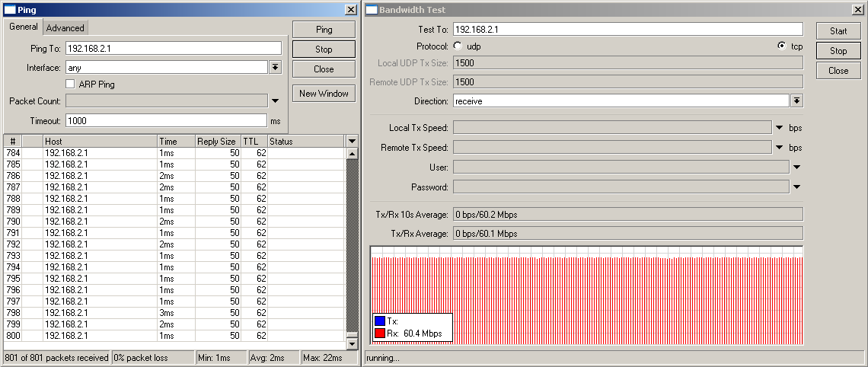Click Close in the Ping window
The width and height of the screenshot is (868, 367).
[324, 69]
